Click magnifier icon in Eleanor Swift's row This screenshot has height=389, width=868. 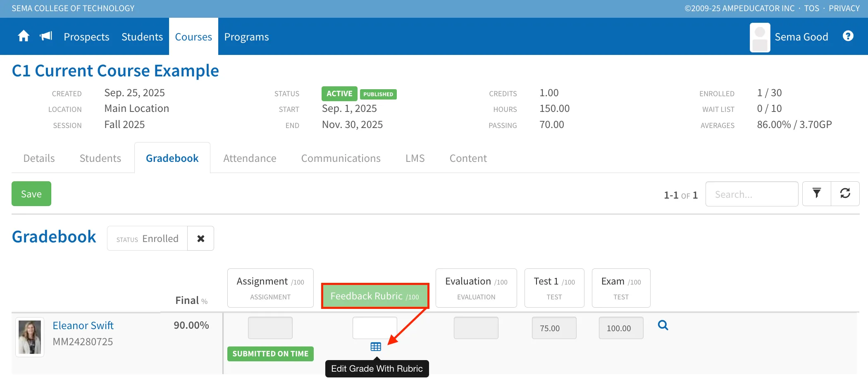coord(663,325)
